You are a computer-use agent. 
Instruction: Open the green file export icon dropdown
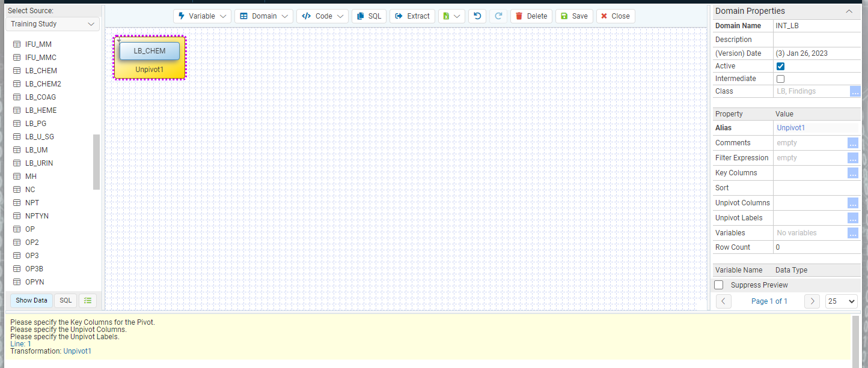click(451, 16)
